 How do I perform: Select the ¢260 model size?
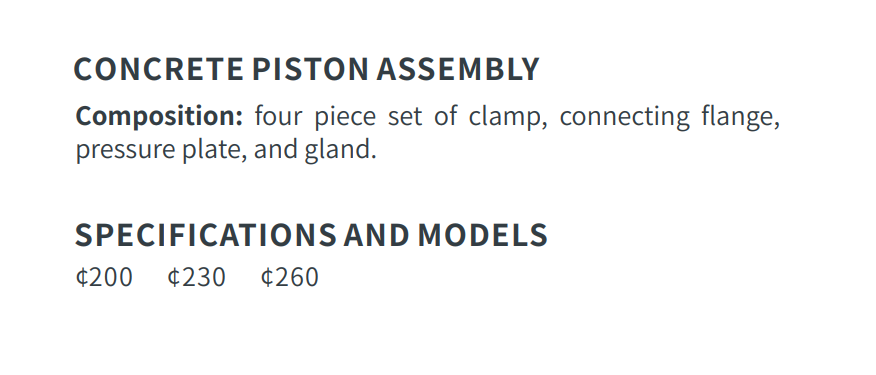click(290, 277)
